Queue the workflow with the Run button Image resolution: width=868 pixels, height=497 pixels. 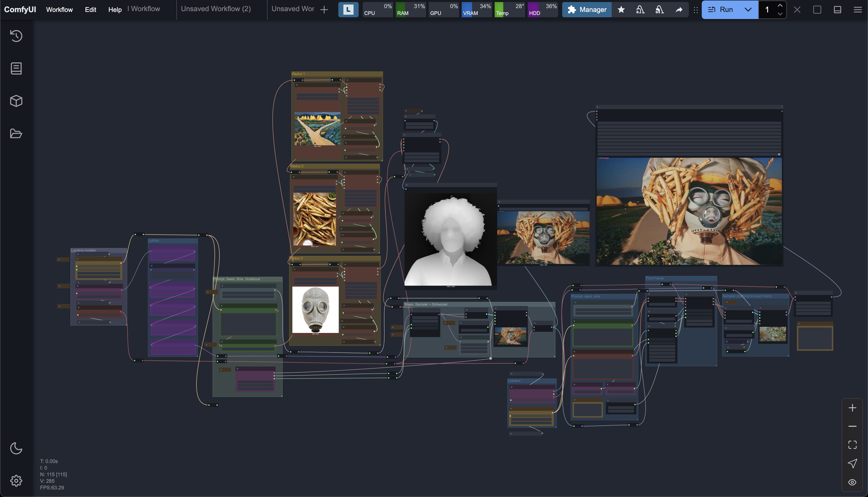pyautogui.click(x=724, y=10)
